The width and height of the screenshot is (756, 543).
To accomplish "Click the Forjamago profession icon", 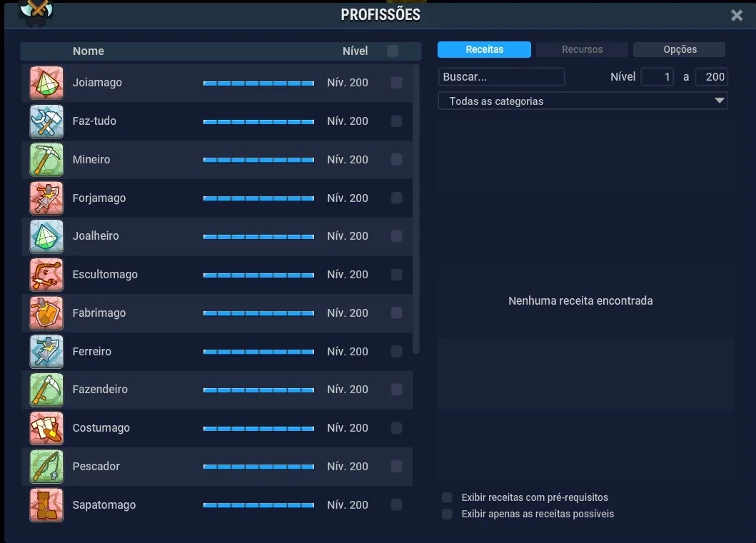I will click(46, 198).
